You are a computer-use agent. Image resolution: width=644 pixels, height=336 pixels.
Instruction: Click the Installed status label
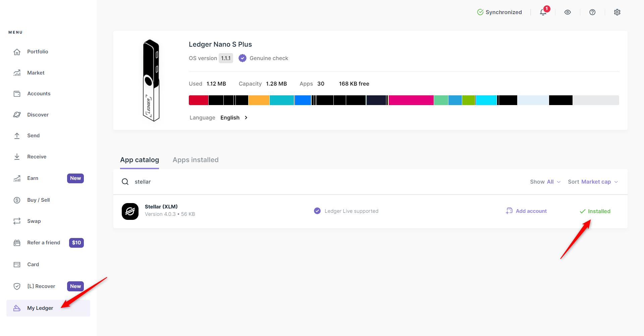point(599,211)
